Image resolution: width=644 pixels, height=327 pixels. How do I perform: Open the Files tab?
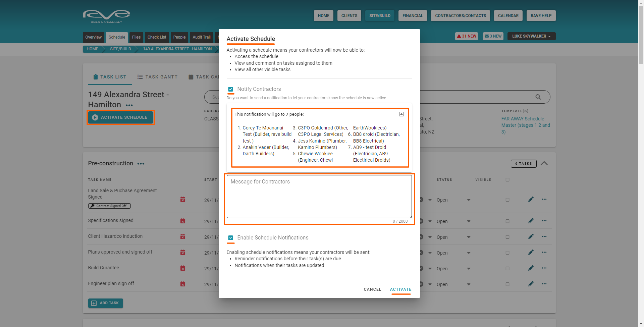click(136, 37)
